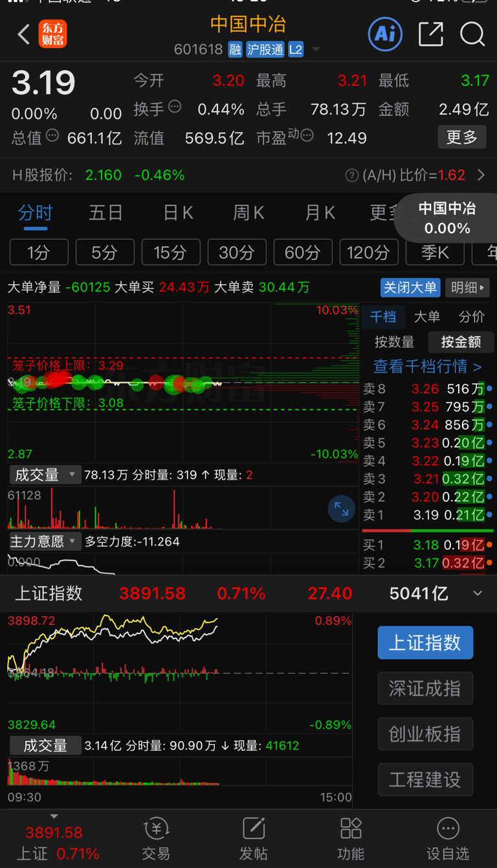
Task: Open the 更多 chart period tab
Action: coord(386,212)
